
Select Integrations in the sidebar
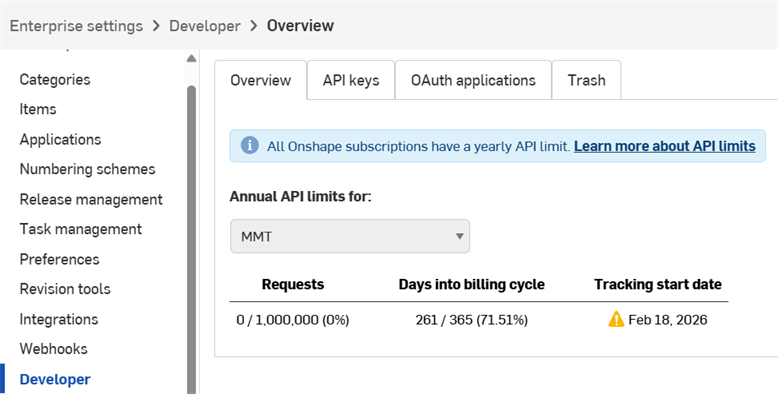click(59, 319)
